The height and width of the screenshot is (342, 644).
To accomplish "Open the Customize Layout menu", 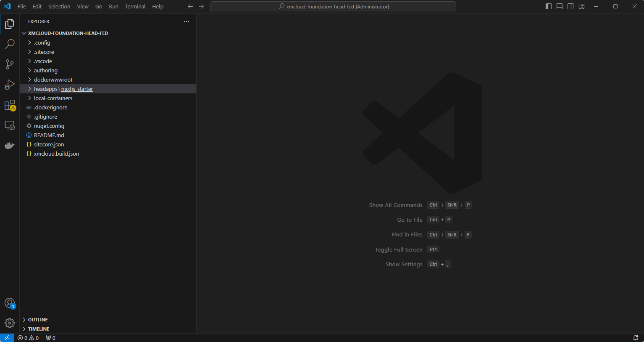I will point(582,6).
